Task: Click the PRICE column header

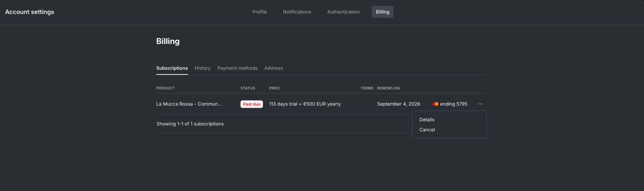Action: coord(275,88)
